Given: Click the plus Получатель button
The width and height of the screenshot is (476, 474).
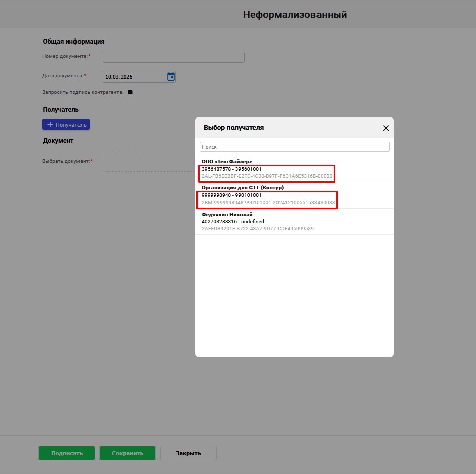Looking at the screenshot, I should (x=66, y=124).
